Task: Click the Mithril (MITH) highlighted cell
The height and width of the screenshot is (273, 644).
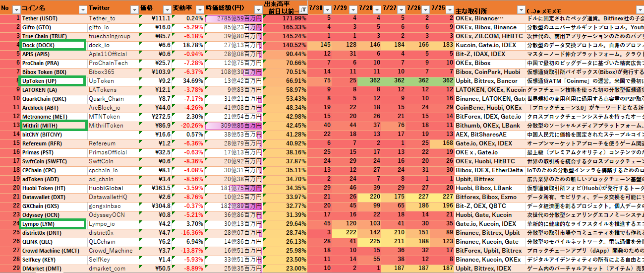Action: click(52, 126)
